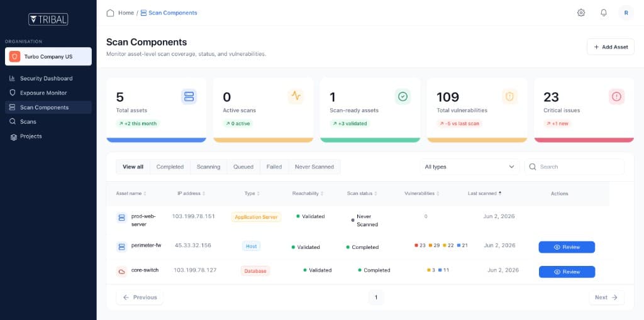644x320 pixels.
Task: Click the red critical count 23 for perimeter-fw
Action: click(420, 245)
